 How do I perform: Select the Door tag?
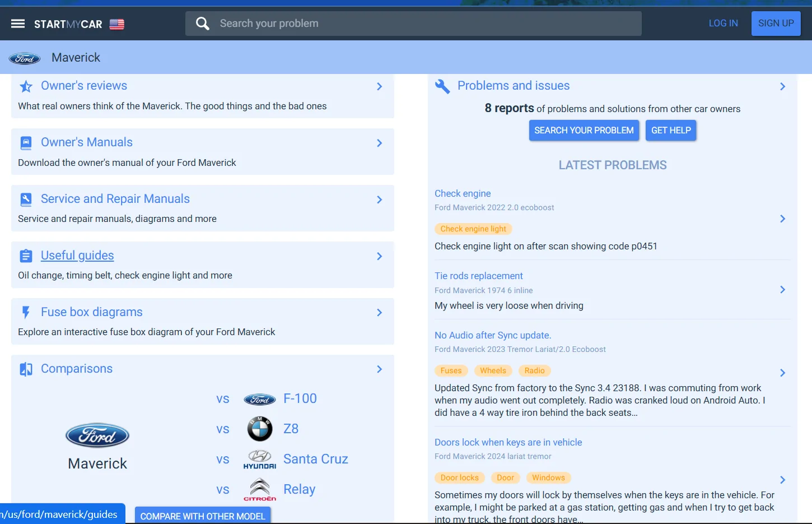click(505, 477)
